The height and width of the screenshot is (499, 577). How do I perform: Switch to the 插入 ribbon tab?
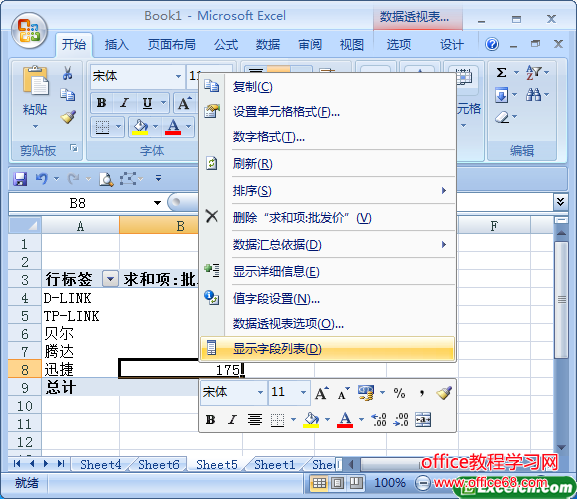(116, 45)
